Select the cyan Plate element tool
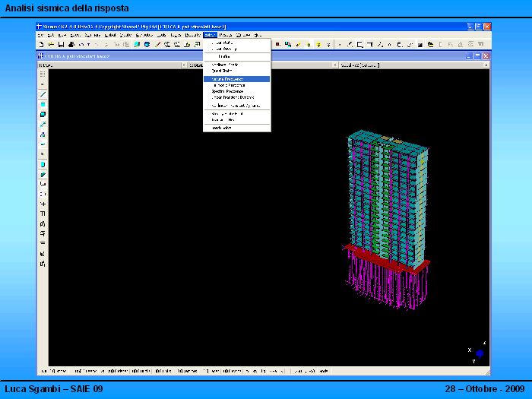This screenshot has width=532, height=399. click(x=43, y=105)
